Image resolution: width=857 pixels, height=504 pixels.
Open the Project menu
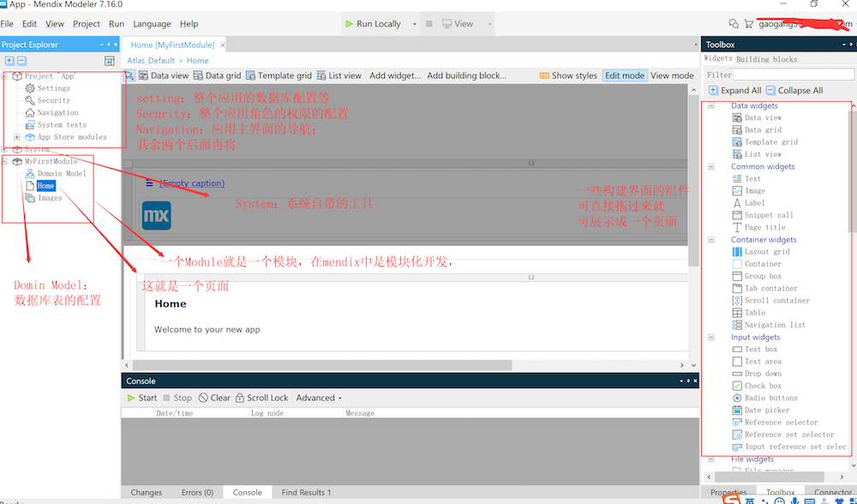pyautogui.click(x=87, y=24)
